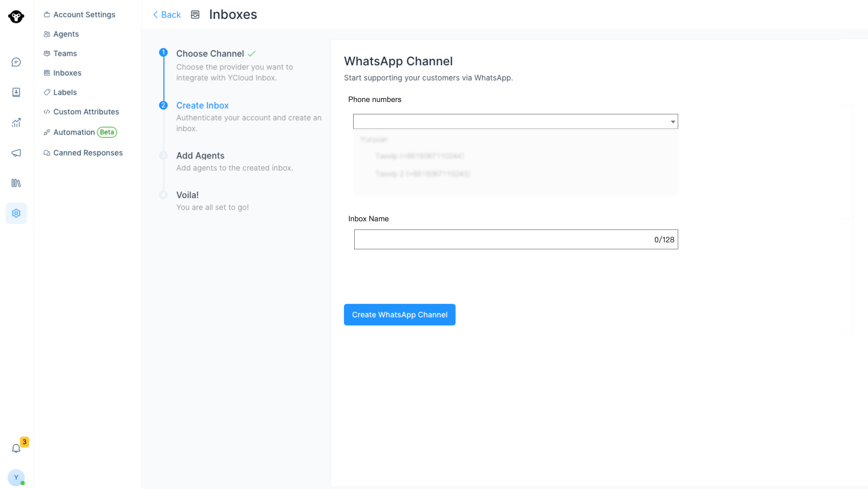Viewport: 868px width, 489px height.
Task: Expand the Phone numbers dropdown arrow
Action: pyautogui.click(x=673, y=122)
